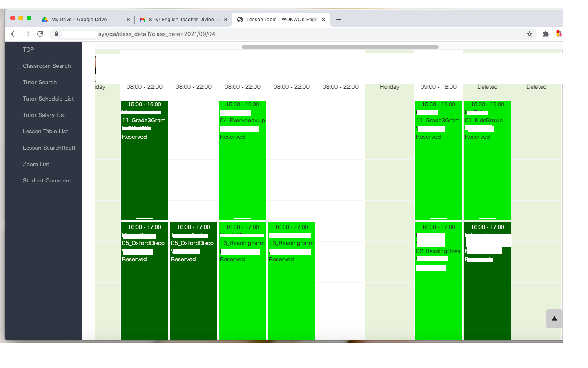Image resolution: width=588 pixels, height=368 pixels.
Task: Open 05_OxfordDisco lesson below dark green 11_Grade3Gram
Action: [145, 281]
